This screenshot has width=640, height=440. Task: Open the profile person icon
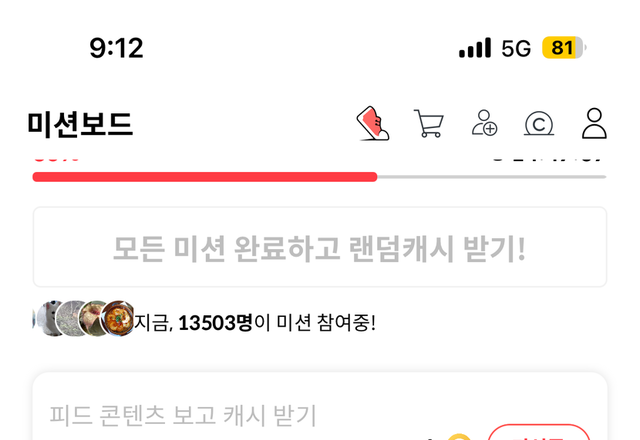594,123
